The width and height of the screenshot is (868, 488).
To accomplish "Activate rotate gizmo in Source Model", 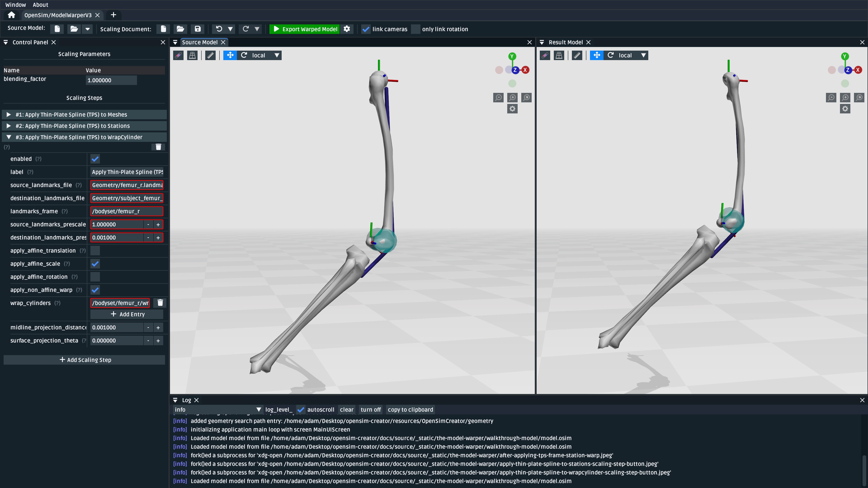I will click(244, 55).
